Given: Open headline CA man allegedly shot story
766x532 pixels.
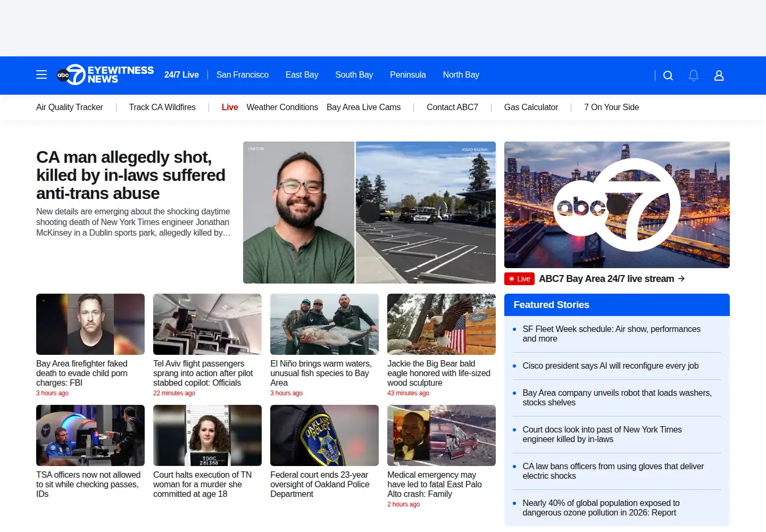Looking at the screenshot, I should tap(131, 175).
